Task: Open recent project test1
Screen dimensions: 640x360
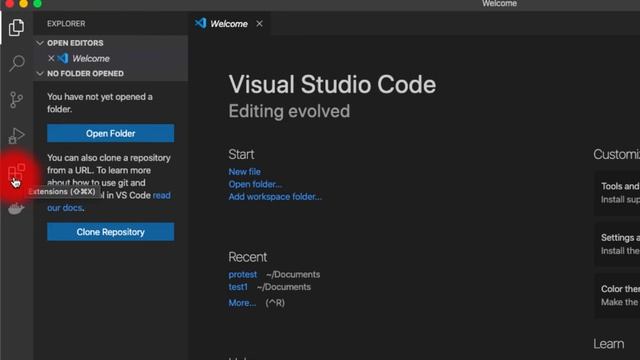Action: [x=238, y=287]
